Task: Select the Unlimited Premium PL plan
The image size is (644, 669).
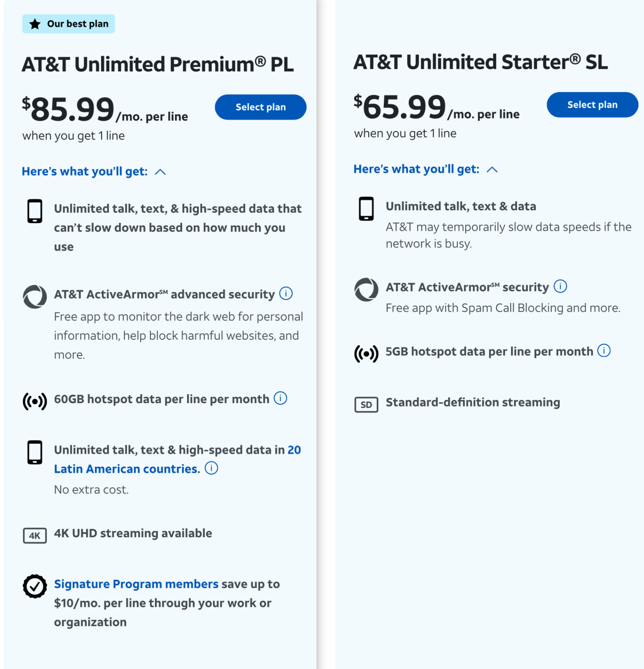Action: (x=261, y=107)
